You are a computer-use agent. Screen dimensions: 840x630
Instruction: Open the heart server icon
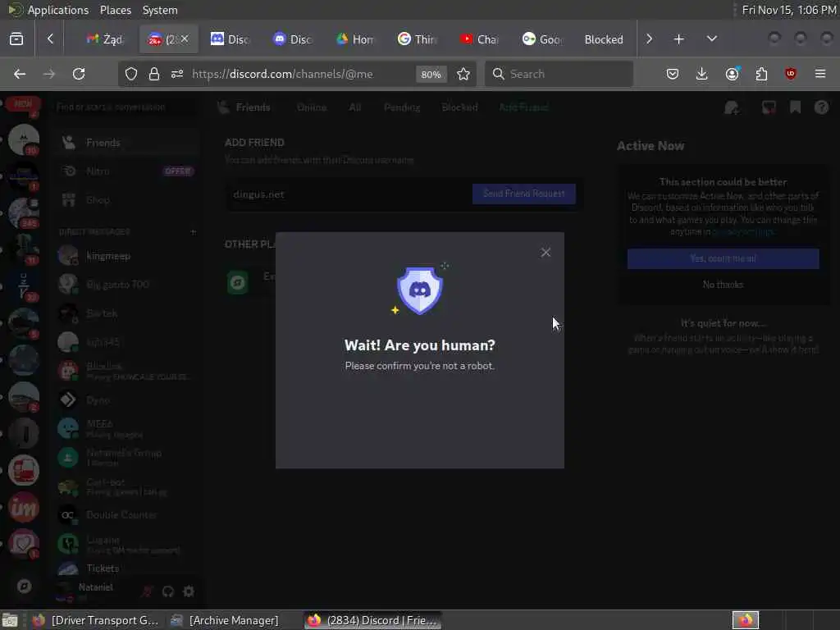[24, 545]
